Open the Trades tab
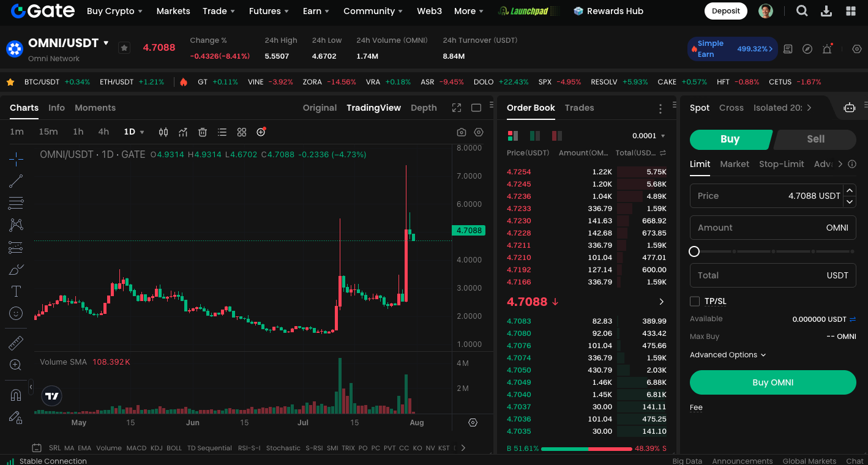The image size is (868, 465). coord(579,108)
